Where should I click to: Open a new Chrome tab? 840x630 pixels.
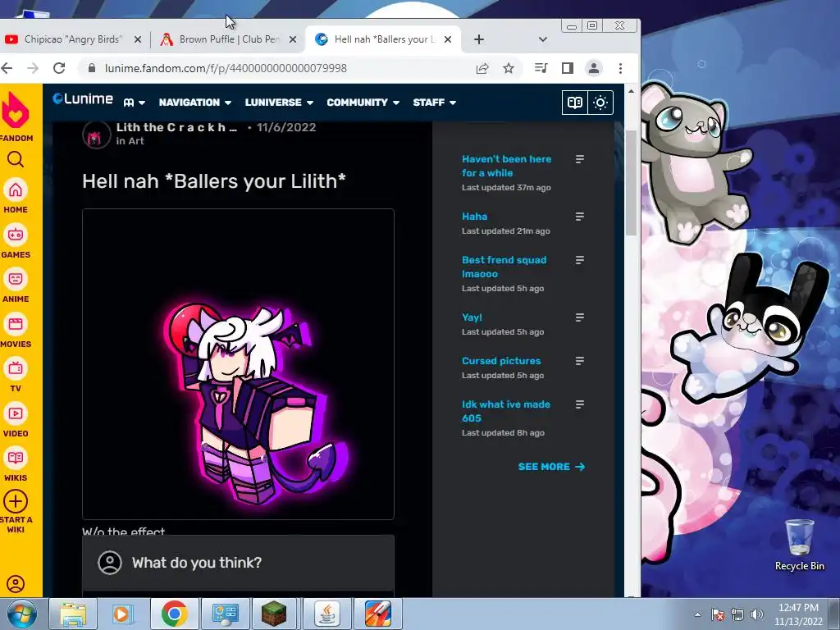pos(479,39)
